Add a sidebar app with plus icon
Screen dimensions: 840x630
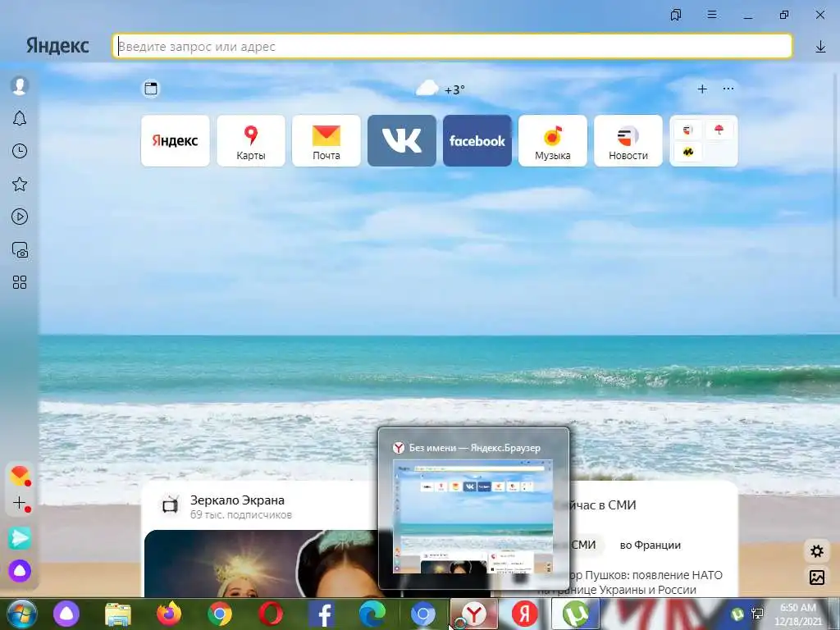(x=20, y=504)
